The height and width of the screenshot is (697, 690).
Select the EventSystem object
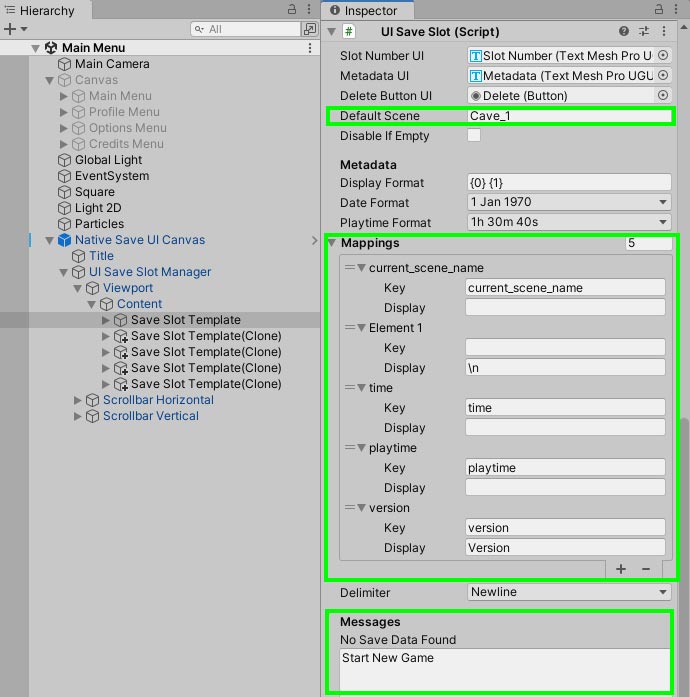112,176
